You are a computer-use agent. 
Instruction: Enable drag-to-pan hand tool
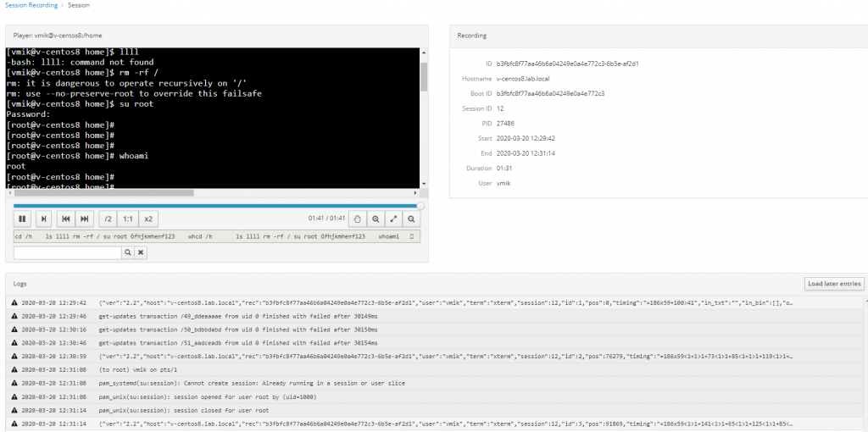pos(357,219)
